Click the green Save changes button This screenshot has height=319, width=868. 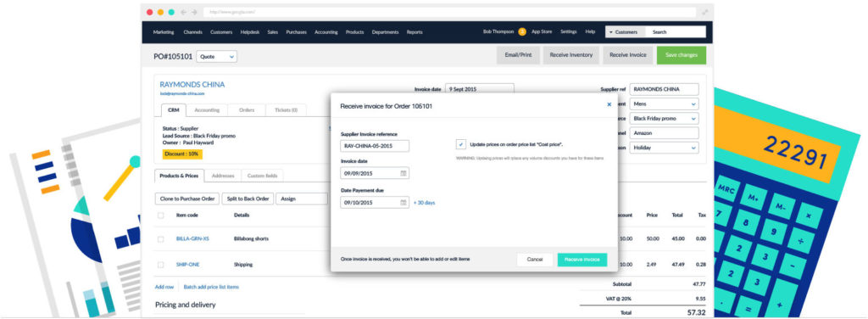point(682,55)
